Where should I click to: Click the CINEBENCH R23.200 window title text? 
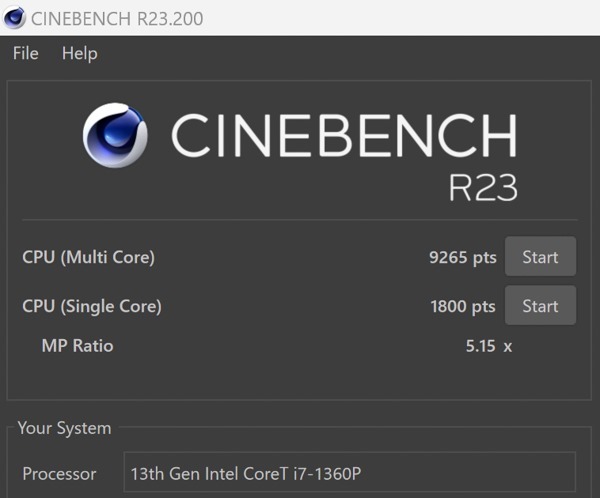pos(117,19)
